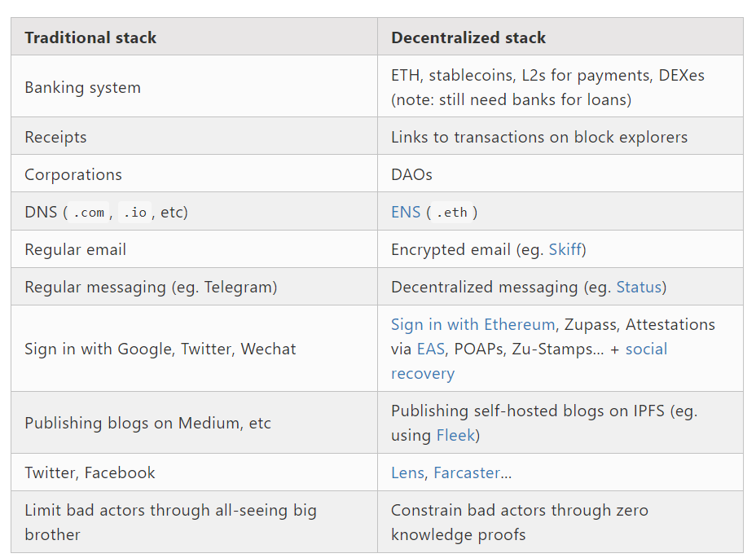The width and height of the screenshot is (756, 558).
Task: Click the DAOs table cell
Action: tap(411, 174)
